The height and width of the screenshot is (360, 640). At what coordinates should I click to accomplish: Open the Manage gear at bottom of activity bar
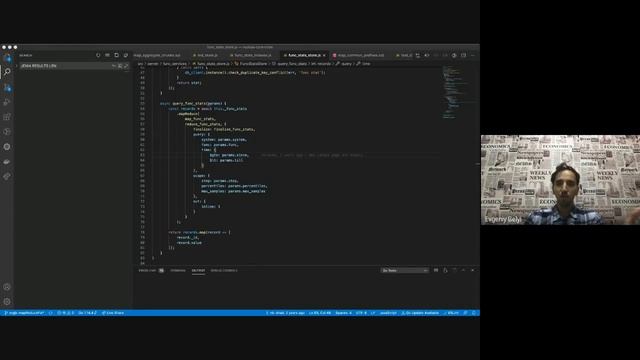click(x=7, y=302)
